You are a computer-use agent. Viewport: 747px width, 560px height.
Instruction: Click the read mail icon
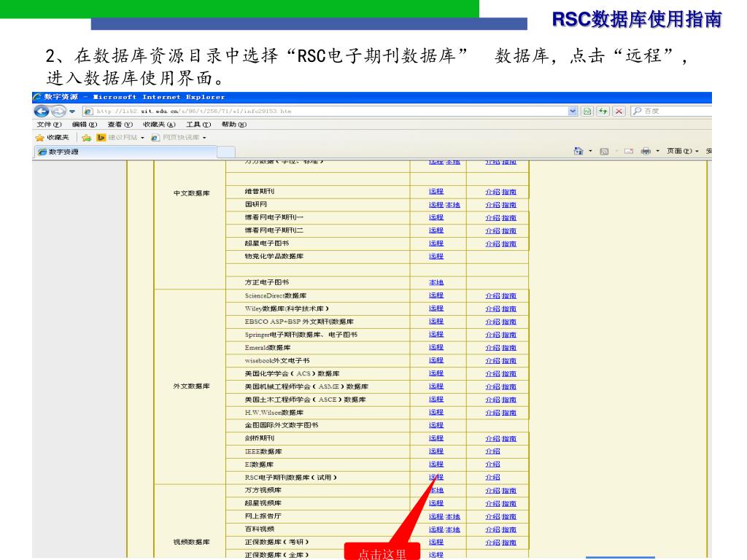(x=629, y=152)
